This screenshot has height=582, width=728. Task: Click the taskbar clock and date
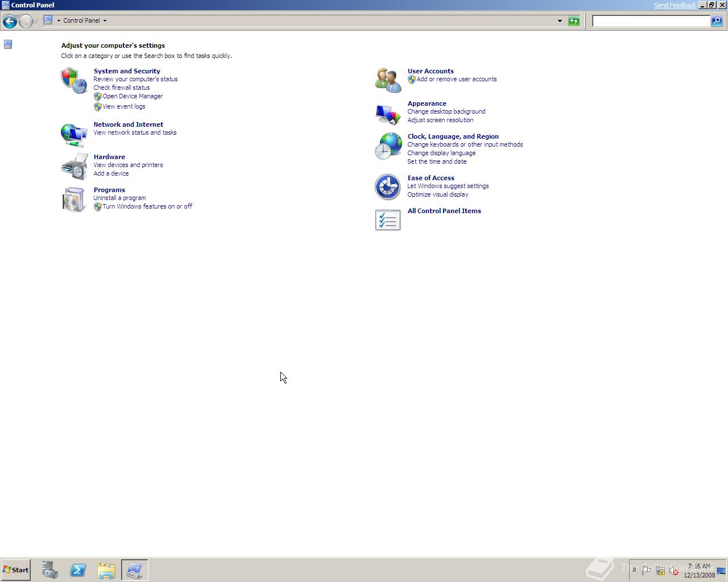[699, 571]
